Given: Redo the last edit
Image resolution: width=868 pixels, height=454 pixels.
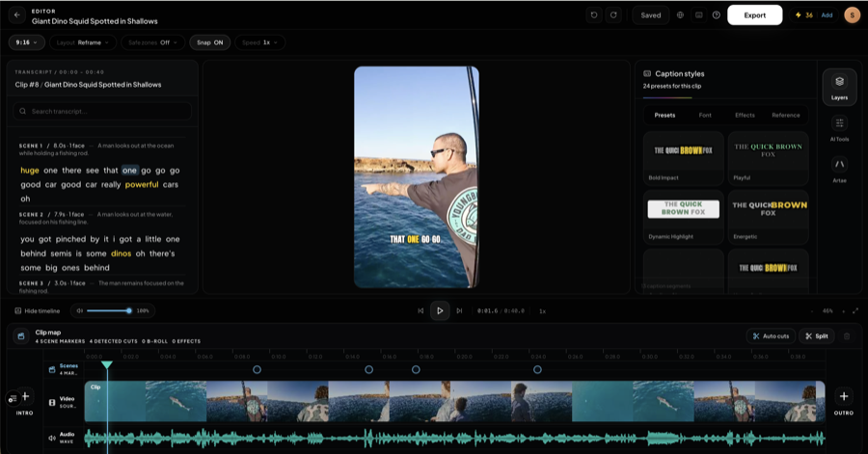Looking at the screenshot, I should tap(613, 14).
